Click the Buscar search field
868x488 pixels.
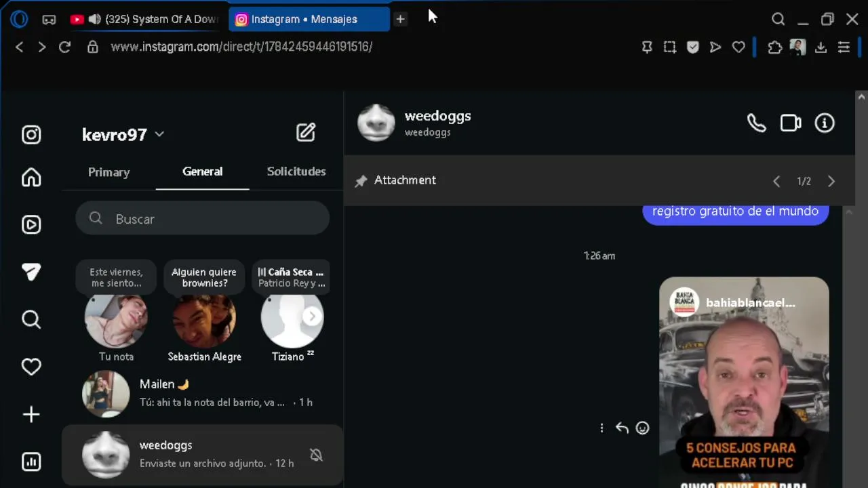pyautogui.click(x=202, y=219)
